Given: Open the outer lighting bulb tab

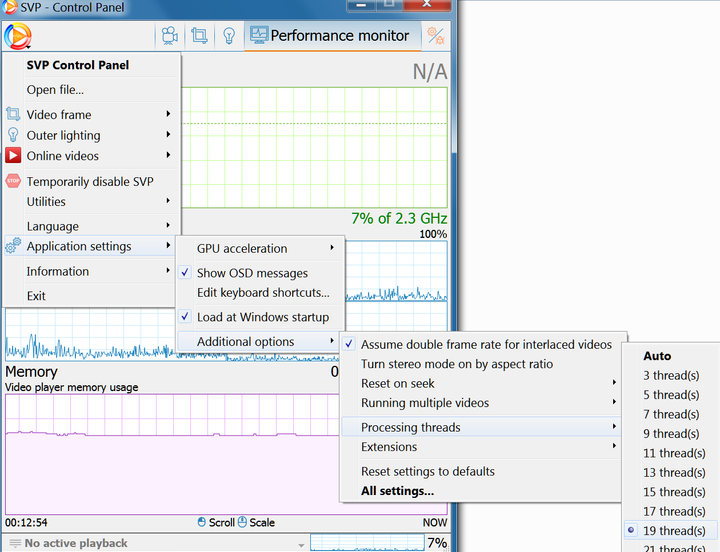Looking at the screenshot, I should coord(228,36).
